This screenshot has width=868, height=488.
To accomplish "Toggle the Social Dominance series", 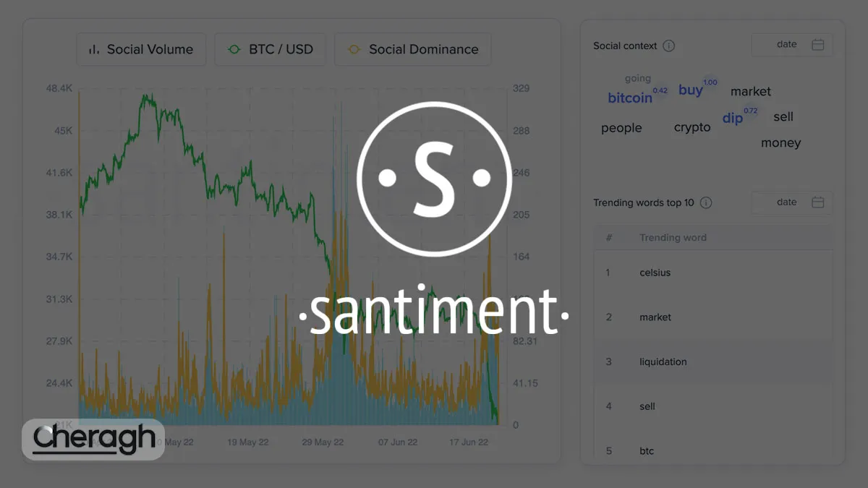I will pos(413,49).
